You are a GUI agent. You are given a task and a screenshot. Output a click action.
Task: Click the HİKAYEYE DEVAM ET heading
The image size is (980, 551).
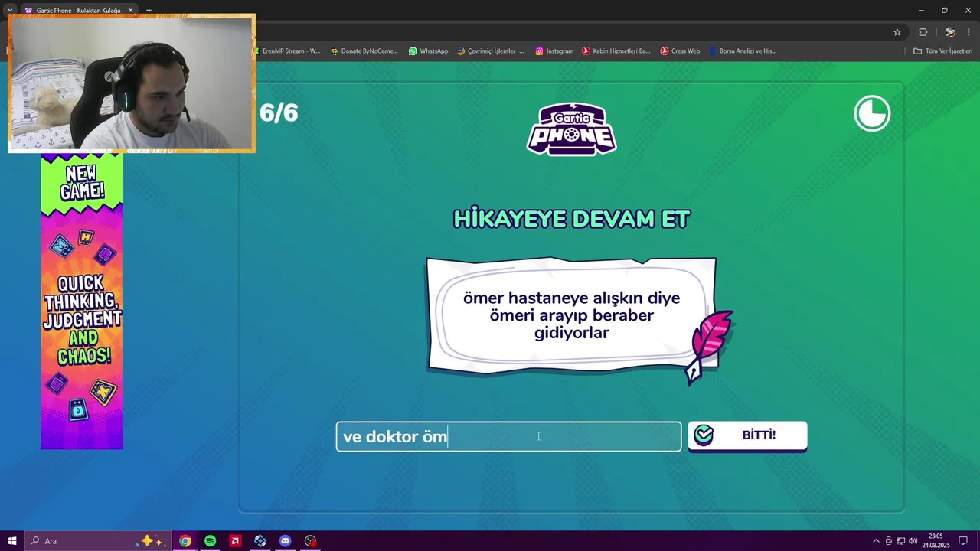click(x=571, y=219)
